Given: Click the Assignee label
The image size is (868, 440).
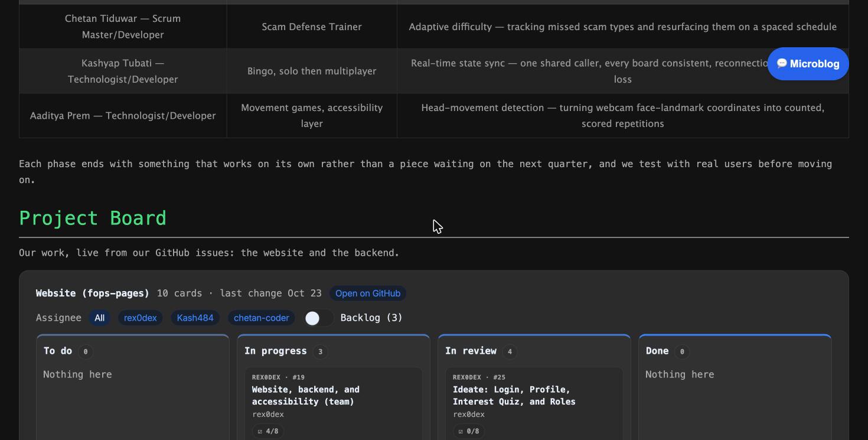Looking at the screenshot, I should [x=58, y=318].
